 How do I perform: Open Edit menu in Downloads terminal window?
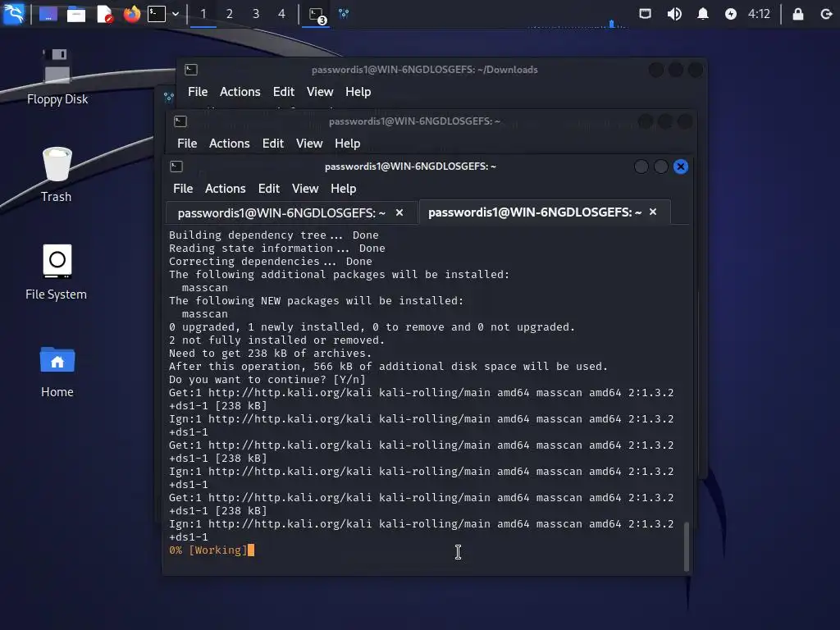tap(283, 92)
